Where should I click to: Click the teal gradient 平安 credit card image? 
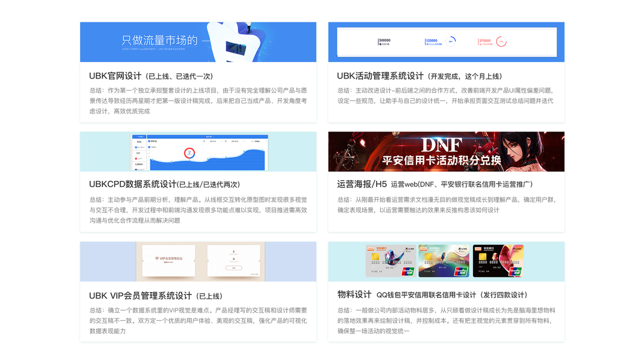coord(444,261)
